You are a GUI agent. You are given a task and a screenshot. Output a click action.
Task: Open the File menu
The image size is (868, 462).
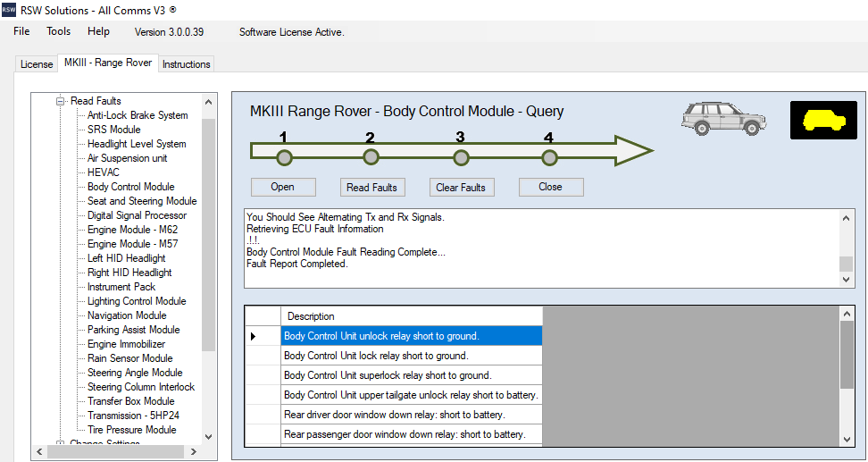pos(21,31)
